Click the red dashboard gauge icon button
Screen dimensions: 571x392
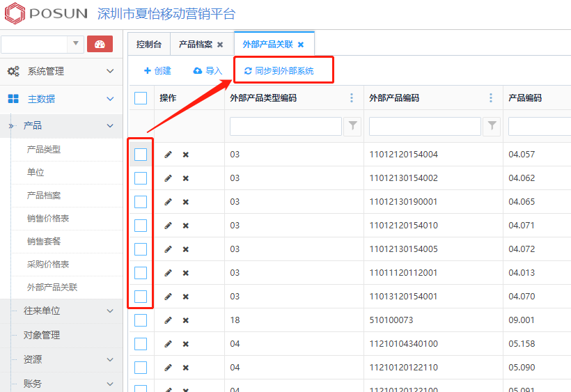pyautogui.click(x=100, y=45)
